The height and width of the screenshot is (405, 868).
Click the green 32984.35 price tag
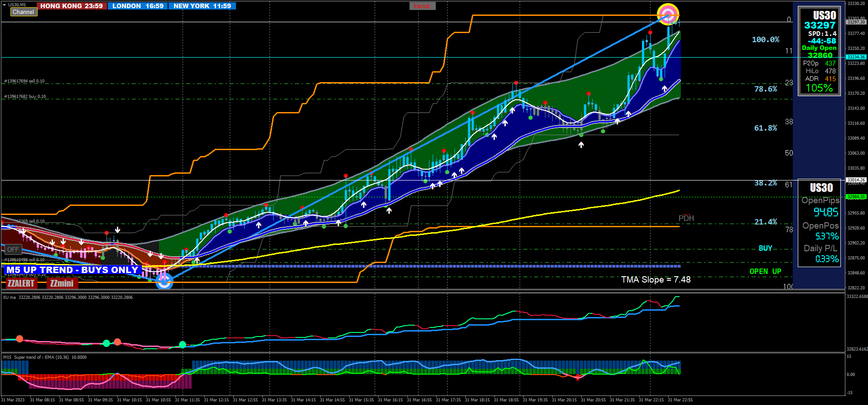856,197
